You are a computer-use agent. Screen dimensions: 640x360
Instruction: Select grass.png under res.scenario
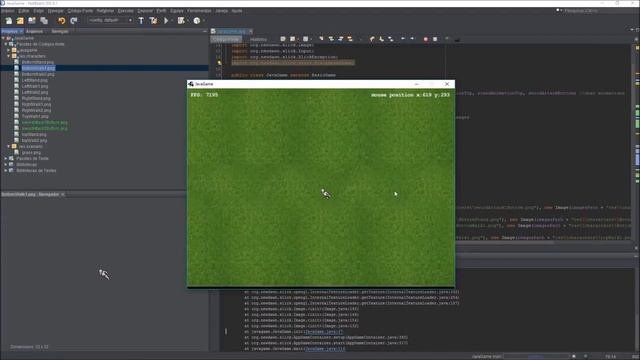31,153
